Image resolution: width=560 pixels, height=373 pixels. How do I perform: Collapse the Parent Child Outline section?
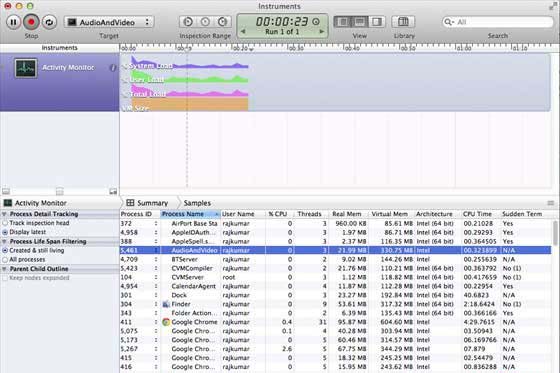point(4,269)
